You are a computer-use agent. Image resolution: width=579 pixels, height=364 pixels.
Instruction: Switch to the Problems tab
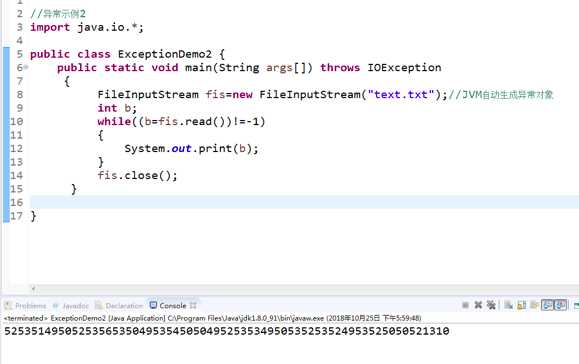[26, 306]
